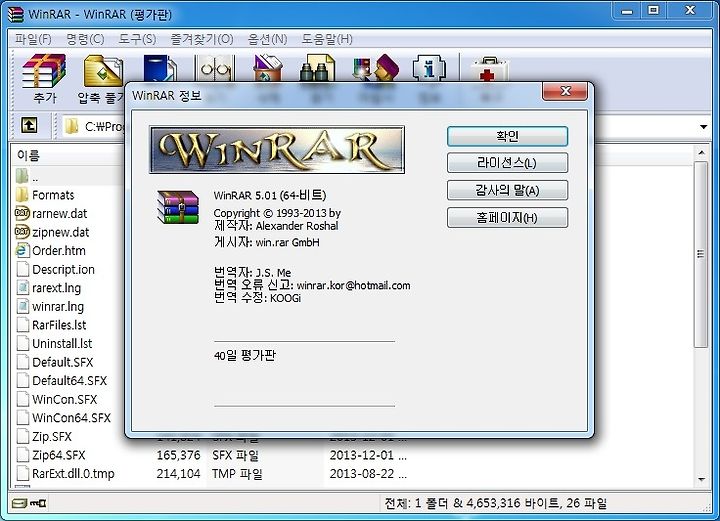
Task: Select the Default.SFX file
Action: coord(62,362)
